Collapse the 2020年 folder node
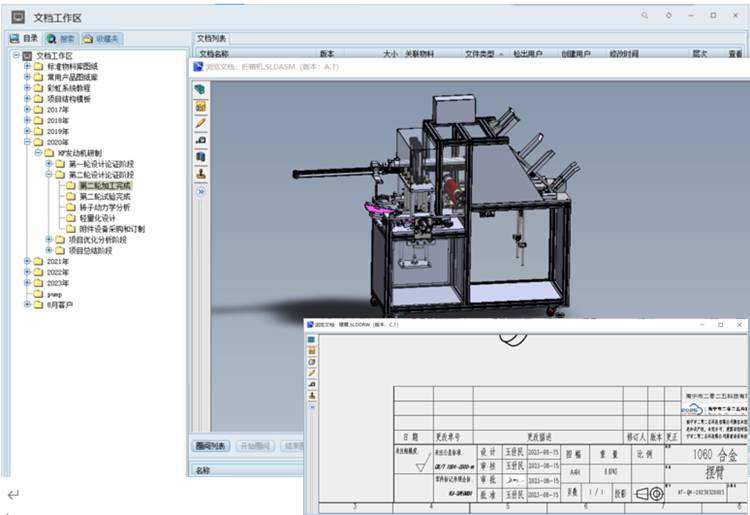Image resolution: width=750 pixels, height=515 pixels. [x=27, y=142]
